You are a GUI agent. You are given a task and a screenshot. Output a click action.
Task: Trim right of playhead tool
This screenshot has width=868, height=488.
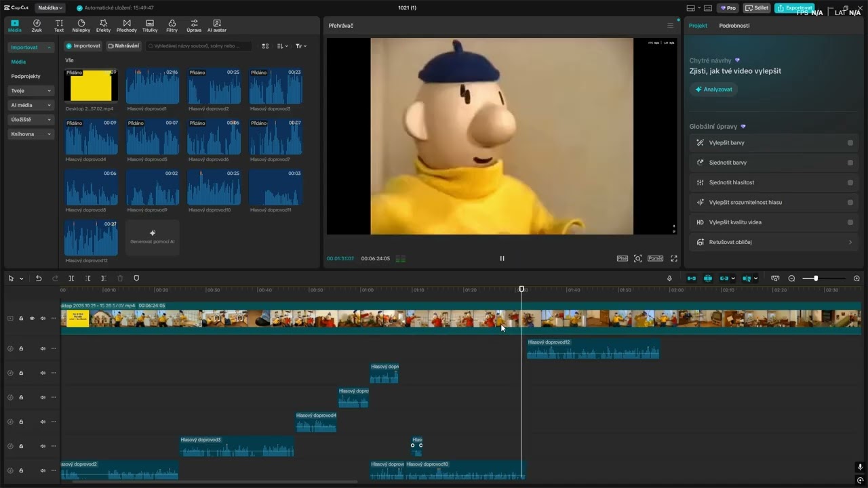104,279
